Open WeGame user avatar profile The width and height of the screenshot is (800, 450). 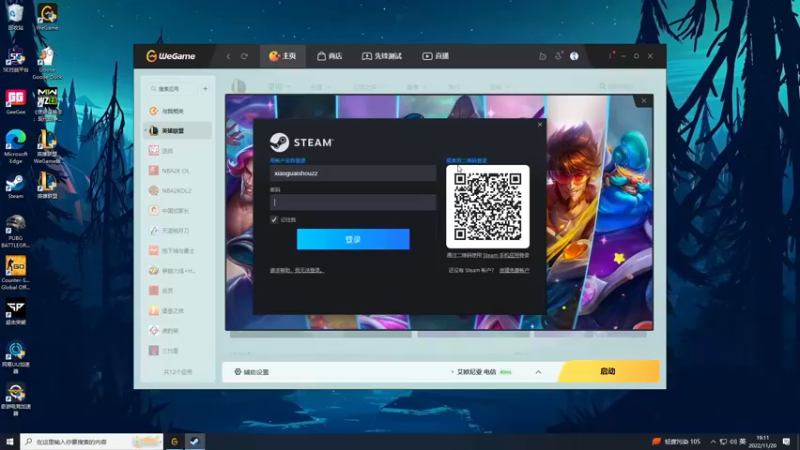[574, 56]
